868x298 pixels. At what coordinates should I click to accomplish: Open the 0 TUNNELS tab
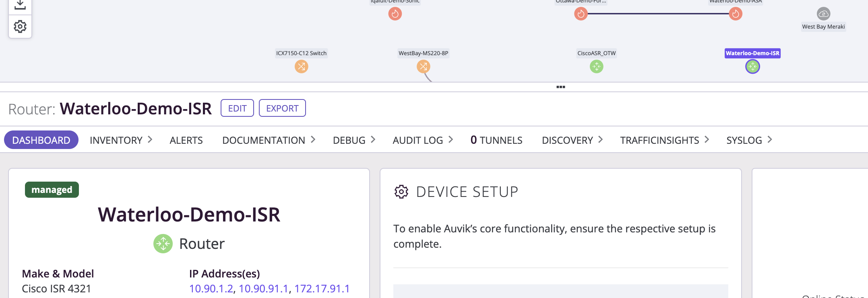496,140
